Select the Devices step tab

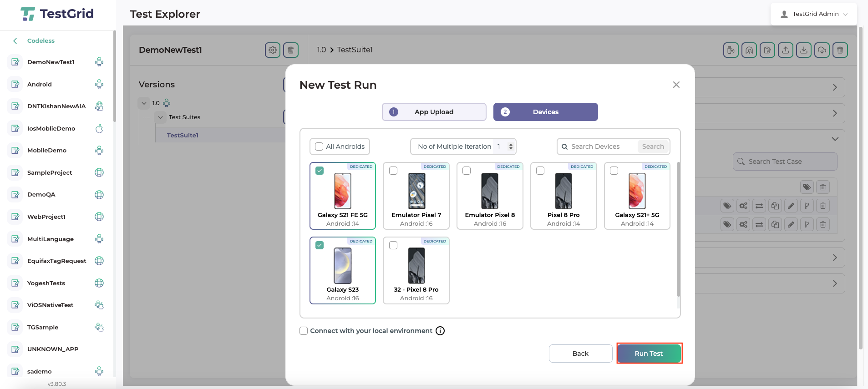pos(545,112)
